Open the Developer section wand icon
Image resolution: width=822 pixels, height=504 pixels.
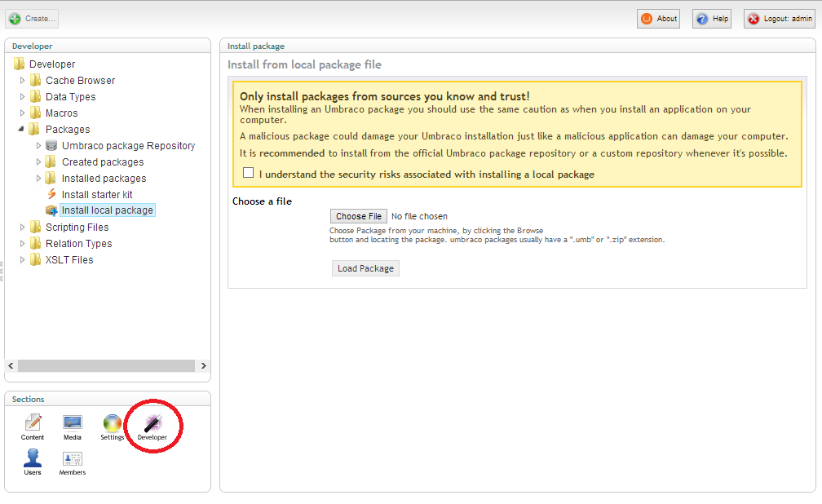(152, 422)
